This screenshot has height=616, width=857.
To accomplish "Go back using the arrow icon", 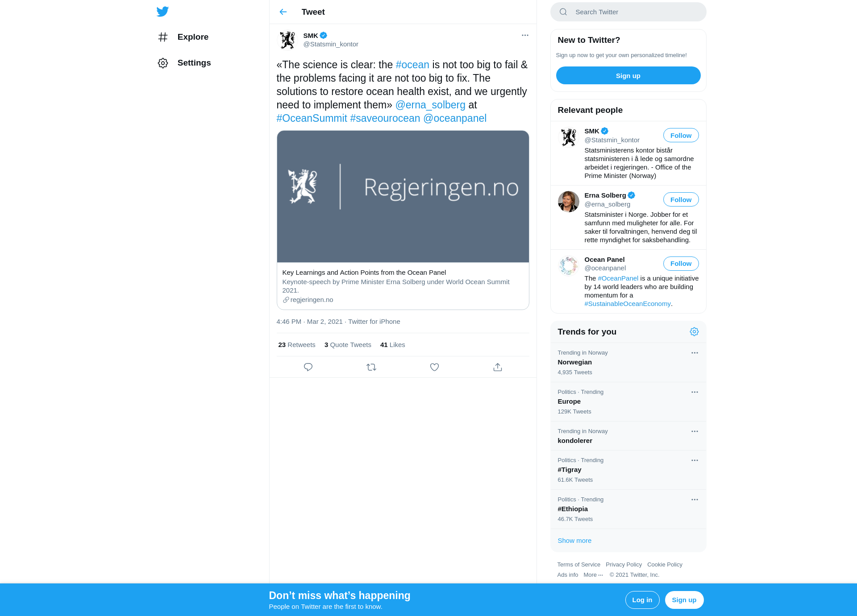I will click(x=283, y=12).
